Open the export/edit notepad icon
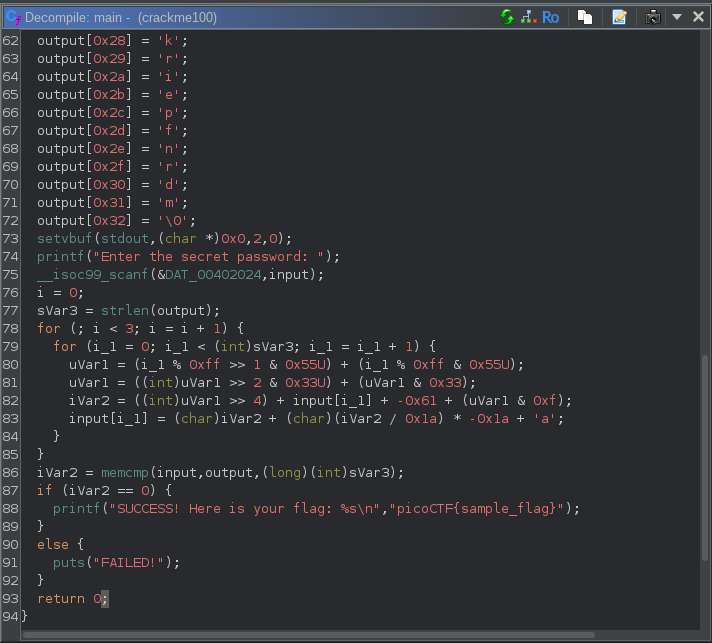 click(619, 17)
